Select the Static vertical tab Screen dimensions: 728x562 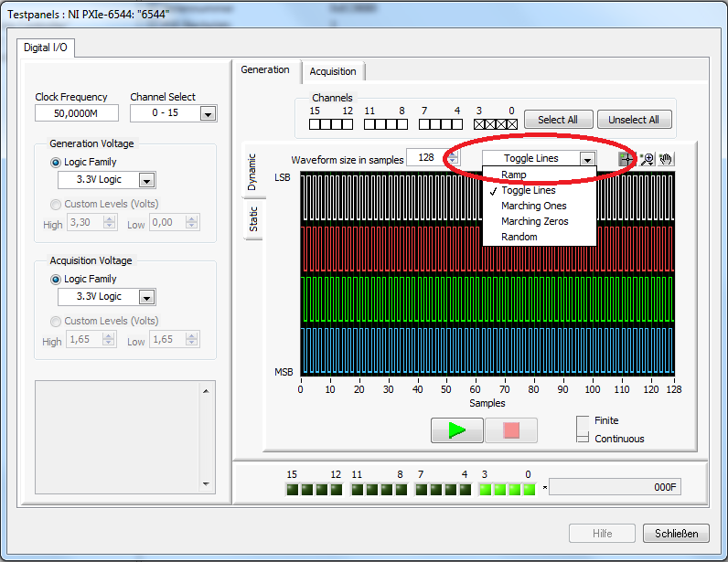(253, 218)
